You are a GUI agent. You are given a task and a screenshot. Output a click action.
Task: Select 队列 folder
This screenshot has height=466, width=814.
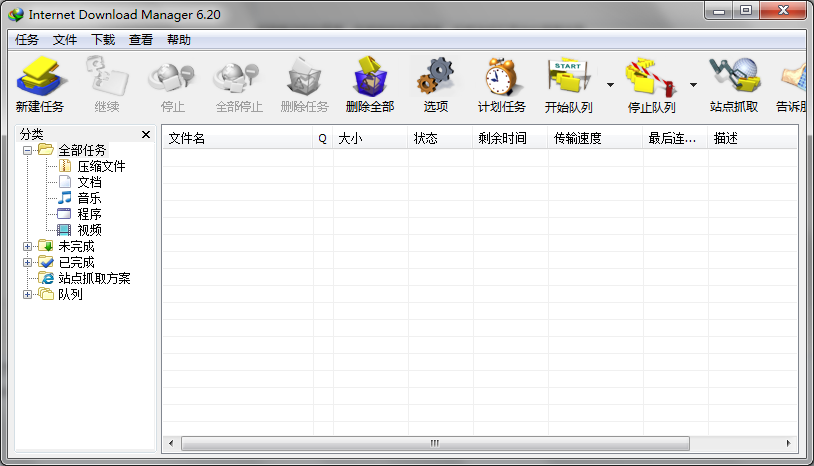[x=70, y=295]
